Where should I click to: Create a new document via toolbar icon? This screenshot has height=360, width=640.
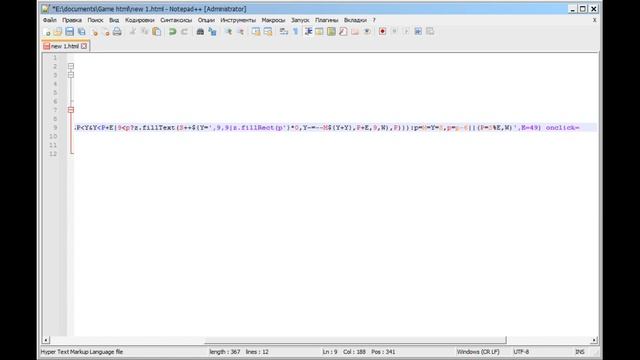point(47,31)
